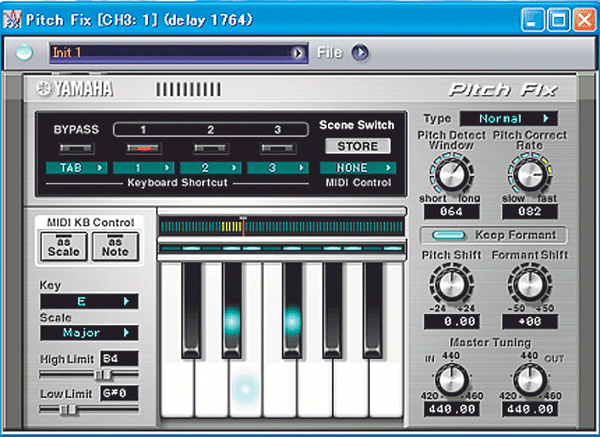Open keyboard shortcut dropdown showing 1
This screenshot has width=600, height=437.
[143, 168]
